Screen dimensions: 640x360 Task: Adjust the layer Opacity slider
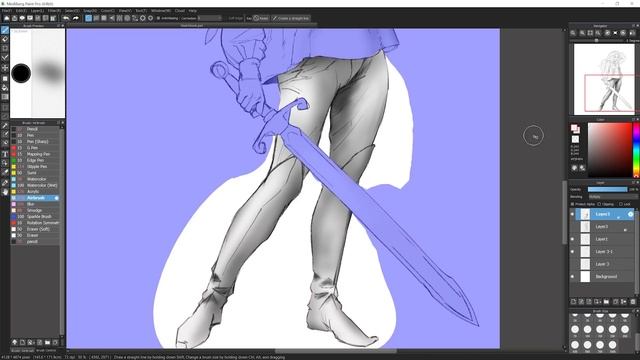(x=607, y=189)
